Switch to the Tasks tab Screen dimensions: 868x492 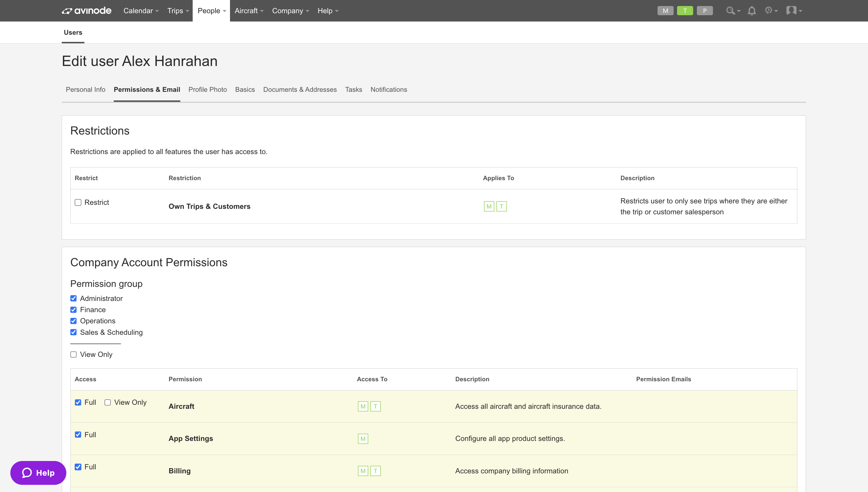(353, 90)
